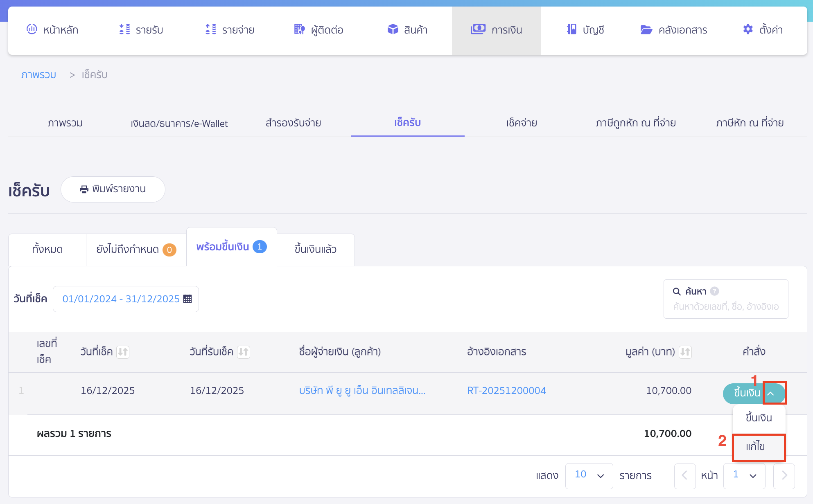Open the คลังเอกสาร document storage icon
The image size is (813, 504).
click(646, 29)
